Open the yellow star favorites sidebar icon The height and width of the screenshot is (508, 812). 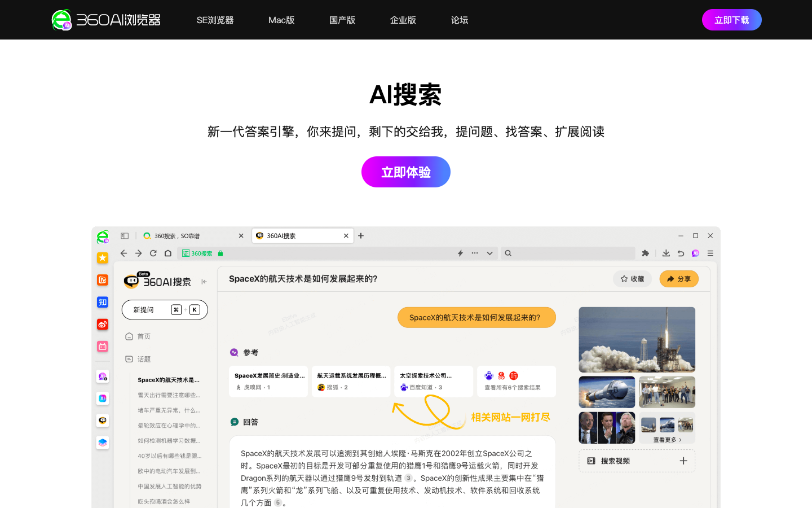(103, 258)
